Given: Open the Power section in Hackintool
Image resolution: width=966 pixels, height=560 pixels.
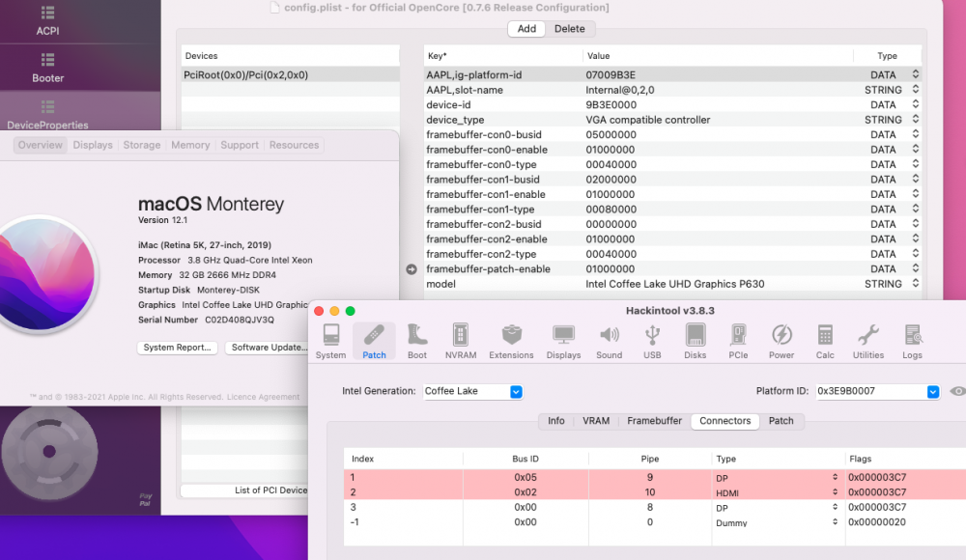Looking at the screenshot, I should tap(781, 341).
